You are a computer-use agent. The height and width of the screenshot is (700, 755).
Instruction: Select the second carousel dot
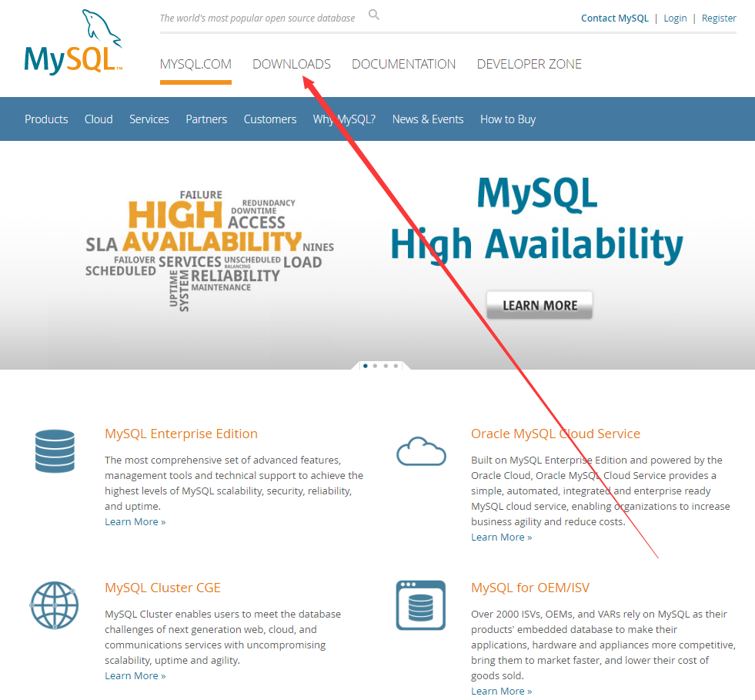pyautogui.click(x=375, y=366)
